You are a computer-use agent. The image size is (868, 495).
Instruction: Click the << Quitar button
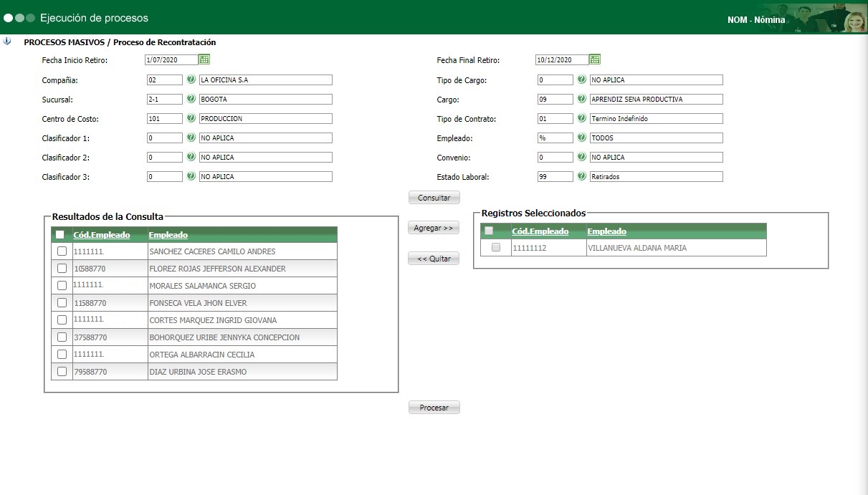434,259
